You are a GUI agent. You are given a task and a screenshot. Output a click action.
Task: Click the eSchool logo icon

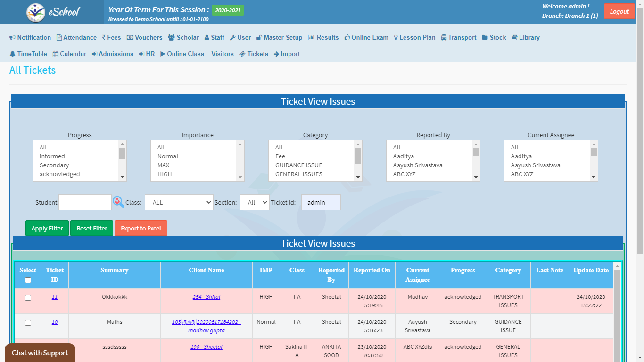(36, 12)
